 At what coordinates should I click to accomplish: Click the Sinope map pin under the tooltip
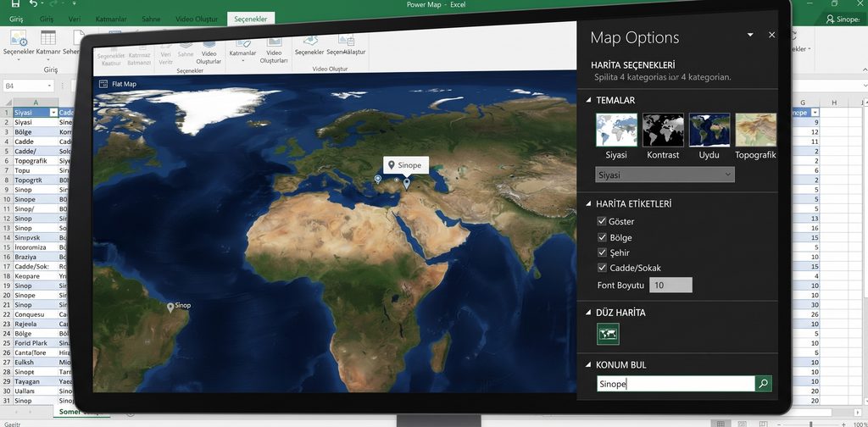point(406,184)
